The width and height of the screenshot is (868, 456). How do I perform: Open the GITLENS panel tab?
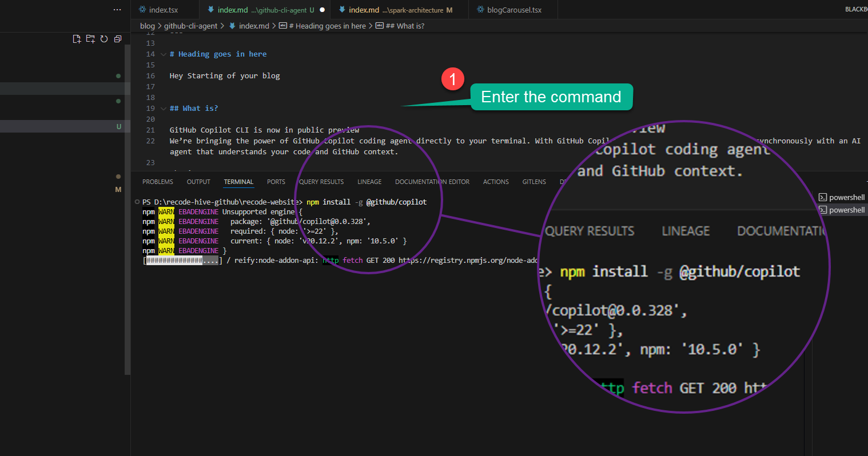click(x=533, y=181)
